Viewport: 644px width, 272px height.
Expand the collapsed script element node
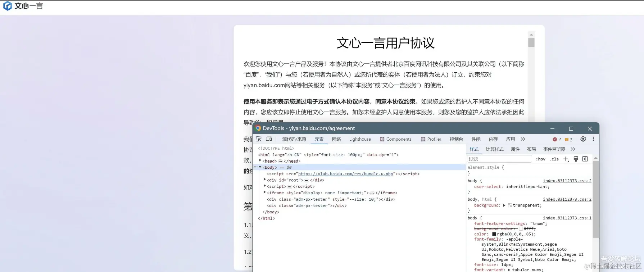(x=265, y=186)
